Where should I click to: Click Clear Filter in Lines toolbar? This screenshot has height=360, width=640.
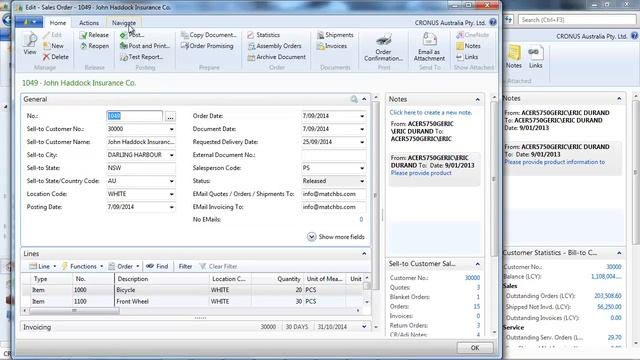click(x=218, y=266)
